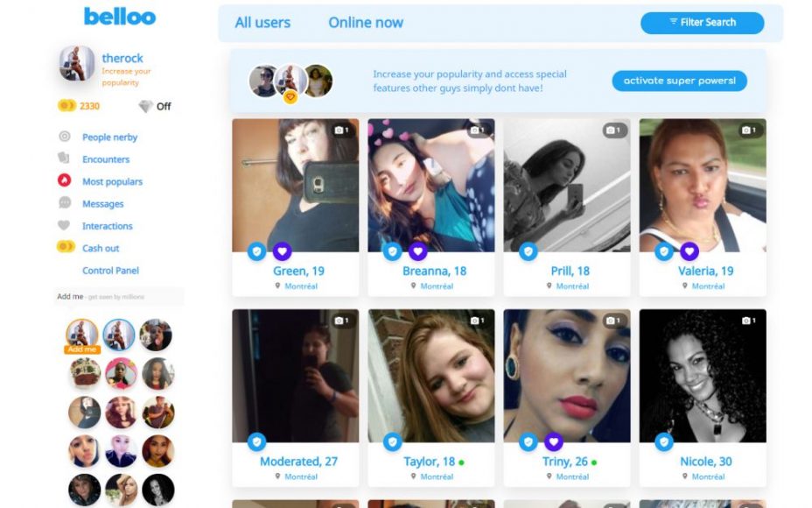Open Valeria's profile photo

(703, 186)
